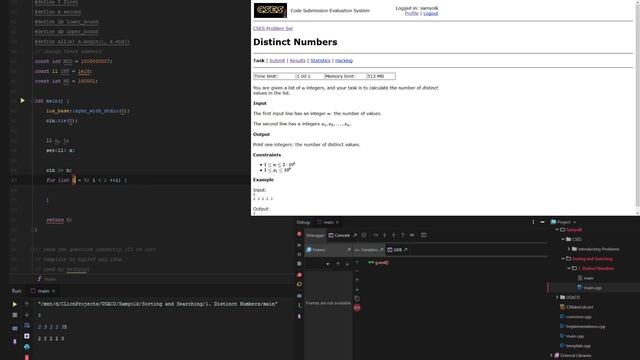Collapse the 1. Distinct Numbers folder
640x360 pixels.
[569, 269]
